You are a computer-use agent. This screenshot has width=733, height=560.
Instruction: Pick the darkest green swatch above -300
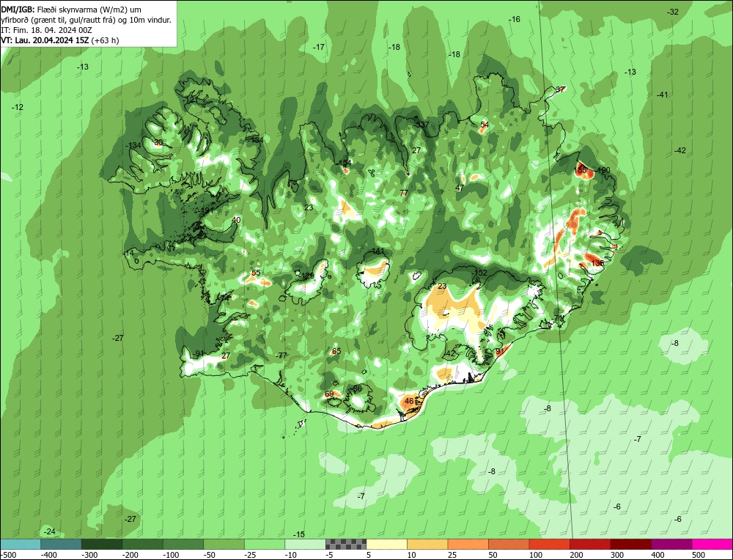point(101,544)
